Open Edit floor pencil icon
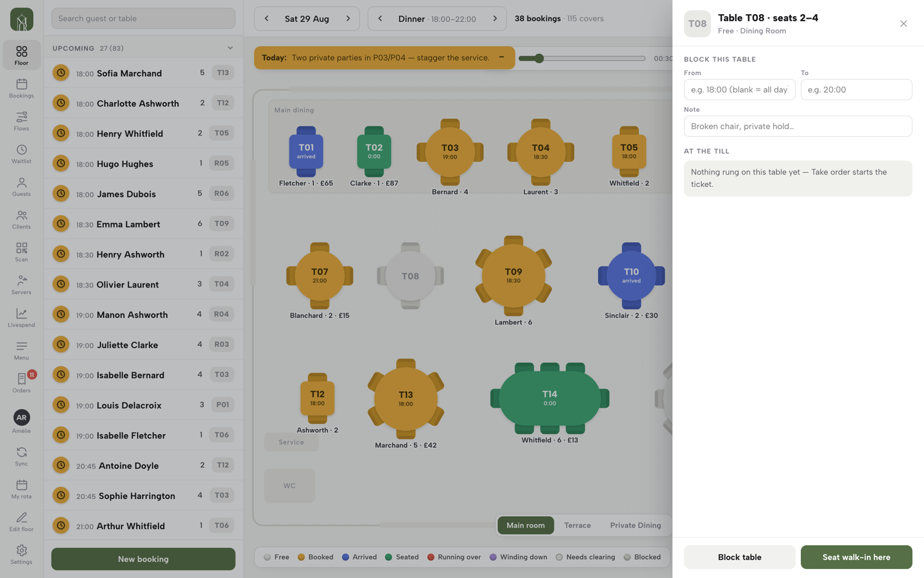Image resolution: width=924 pixels, height=578 pixels. [x=21, y=521]
